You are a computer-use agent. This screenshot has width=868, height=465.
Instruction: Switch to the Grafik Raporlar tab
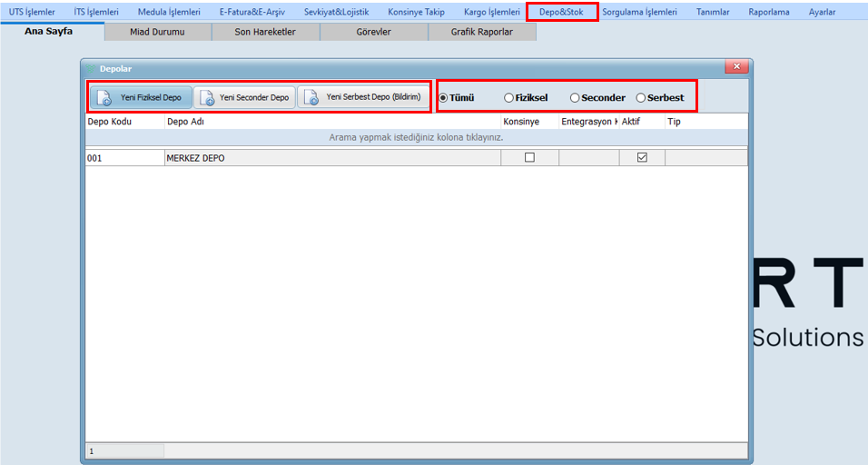(481, 32)
